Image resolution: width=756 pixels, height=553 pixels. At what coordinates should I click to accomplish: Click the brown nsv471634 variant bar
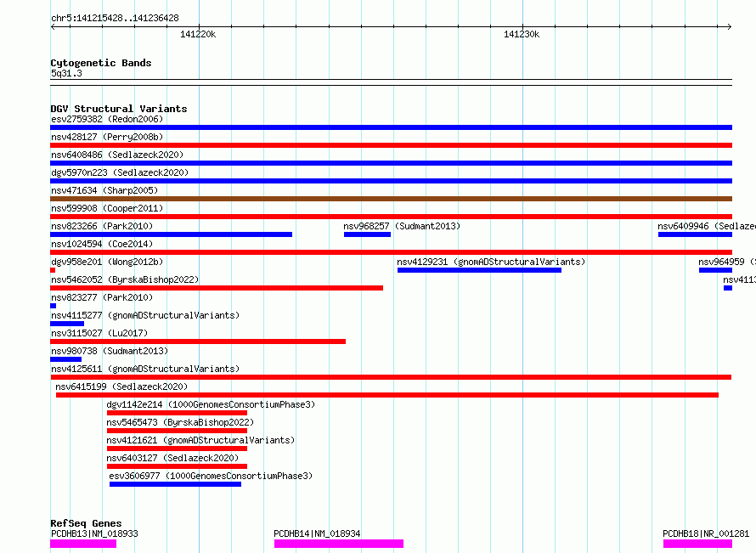click(x=391, y=199)
